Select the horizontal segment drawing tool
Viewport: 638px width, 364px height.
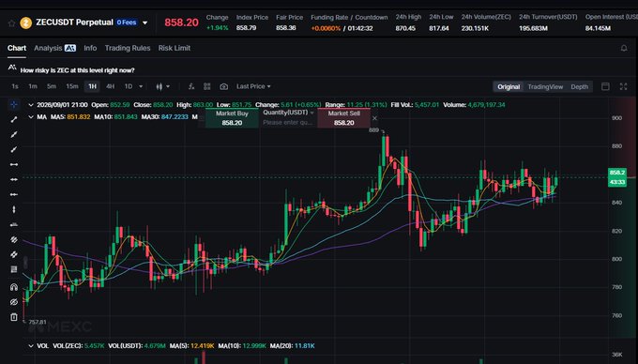tap(14, 164)
